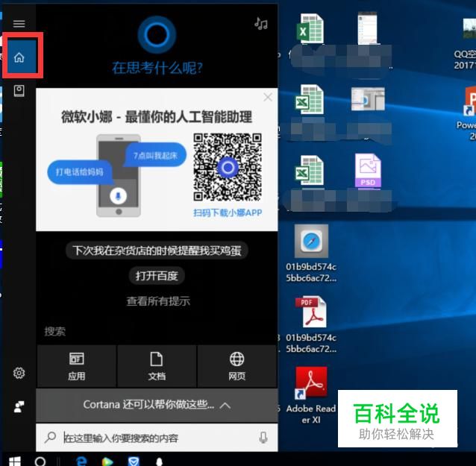The image size is (476, 466).
Task: Search in 文档 category
Action: [x=157, y=366]
